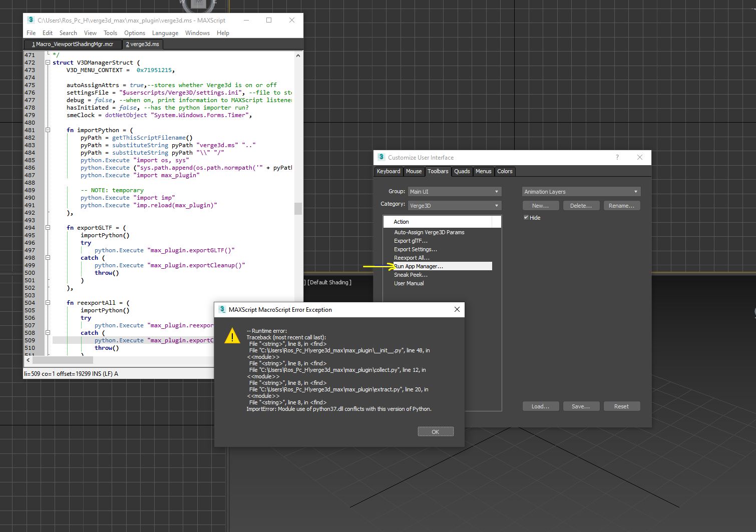Click MAXScript editor window app icon
756x532 pixels.
click(x=31, y=20)
